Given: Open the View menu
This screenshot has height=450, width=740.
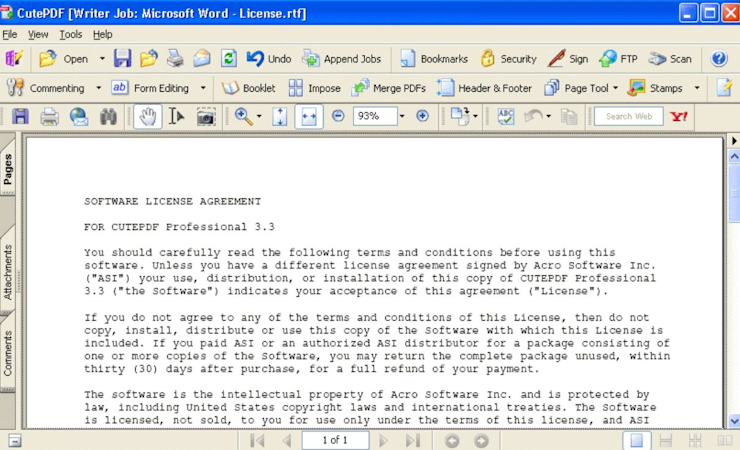Looking at the screenshot, I should coord(38,34).
